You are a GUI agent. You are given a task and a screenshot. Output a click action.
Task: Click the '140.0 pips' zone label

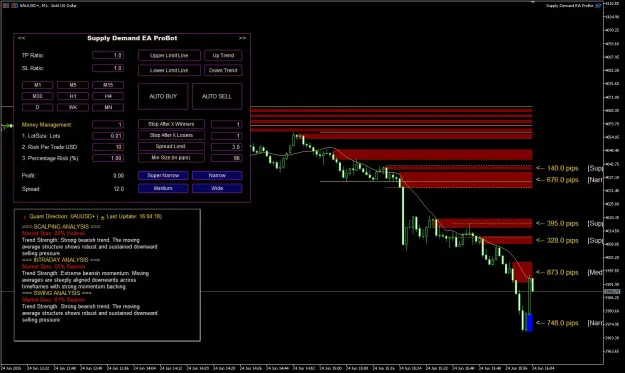pos(557,169)
